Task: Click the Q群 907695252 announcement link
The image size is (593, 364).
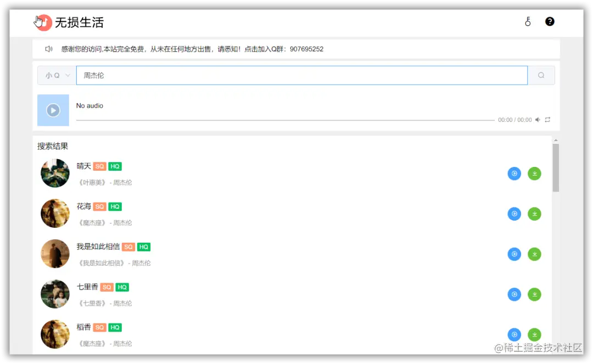Action: click(284, 49)
